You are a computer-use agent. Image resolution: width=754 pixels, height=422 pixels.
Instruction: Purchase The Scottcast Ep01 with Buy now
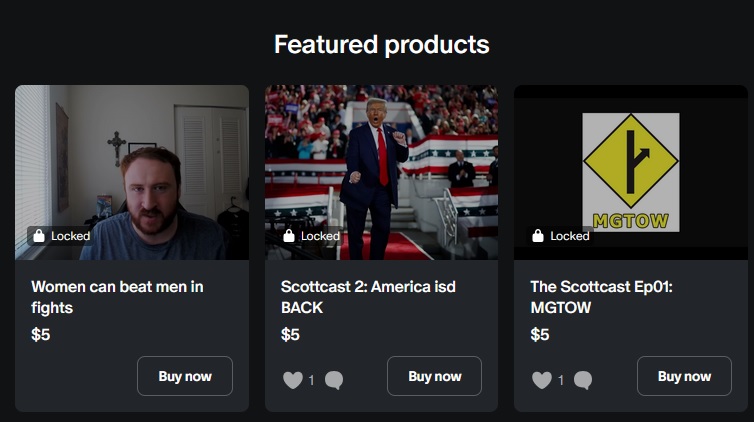point(684,376)
